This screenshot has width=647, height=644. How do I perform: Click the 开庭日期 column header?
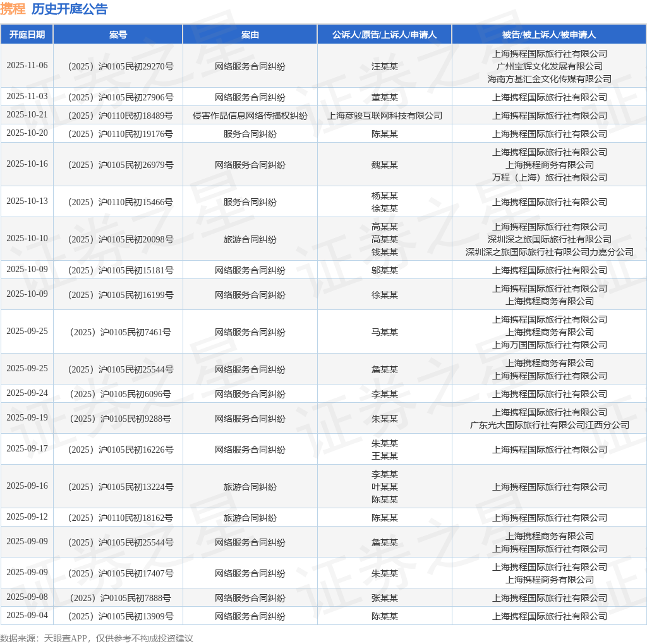(27, 35)
